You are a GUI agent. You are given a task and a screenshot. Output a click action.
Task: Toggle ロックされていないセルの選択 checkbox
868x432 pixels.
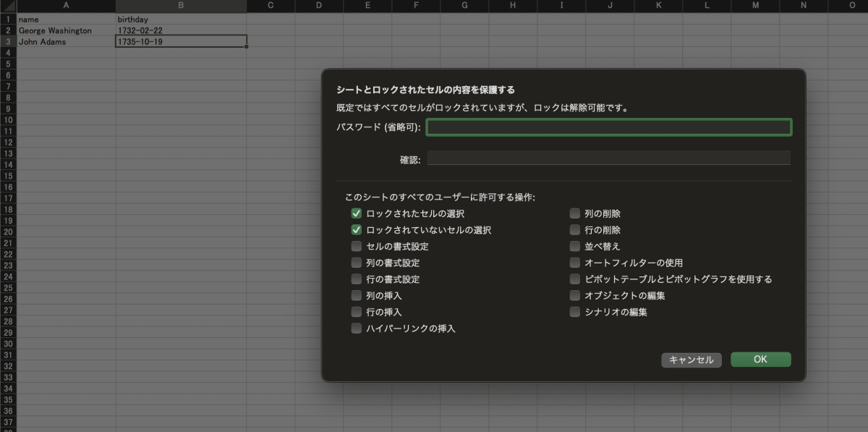[356, 230]
